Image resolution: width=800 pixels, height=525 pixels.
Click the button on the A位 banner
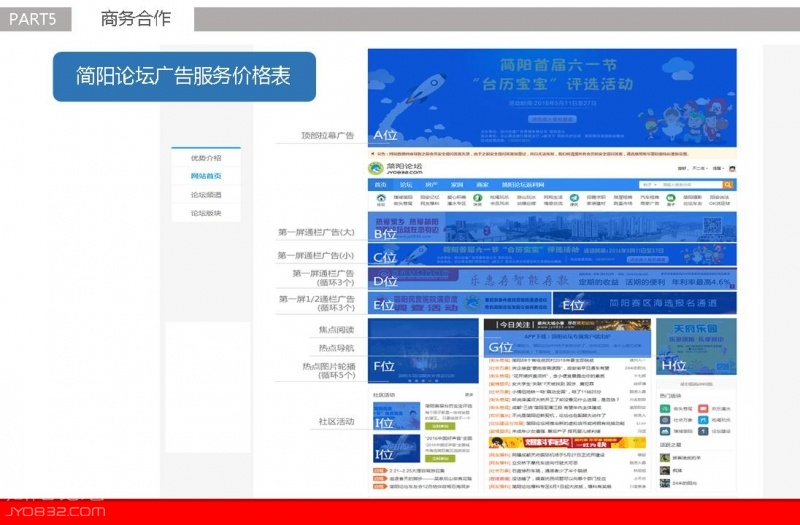click(x=552, y=119)
